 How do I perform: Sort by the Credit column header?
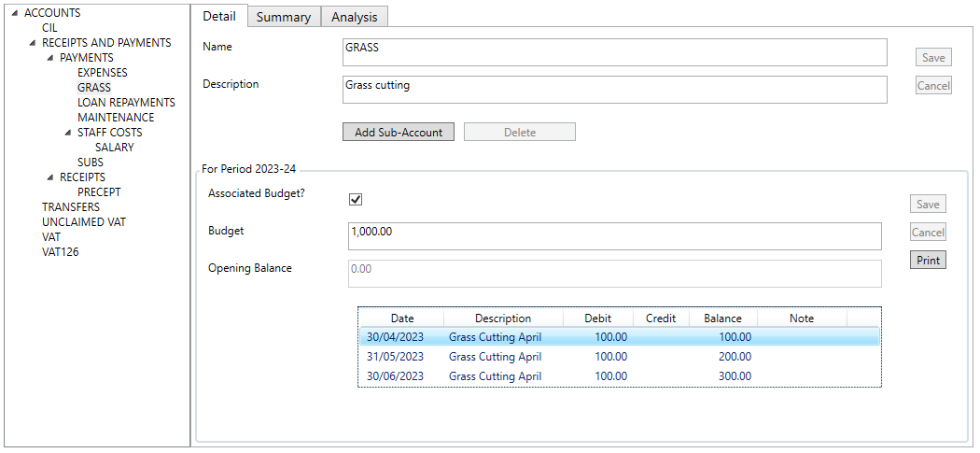click(x=661, y=319)
